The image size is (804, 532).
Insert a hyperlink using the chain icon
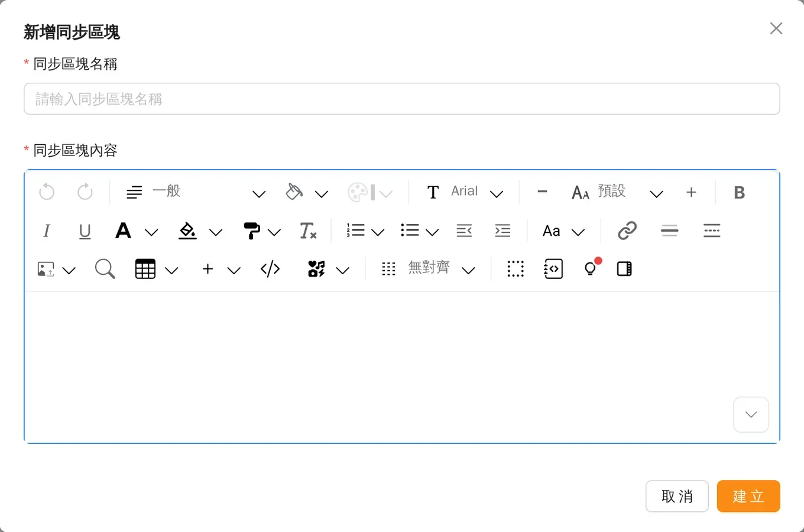coord(627,231)
